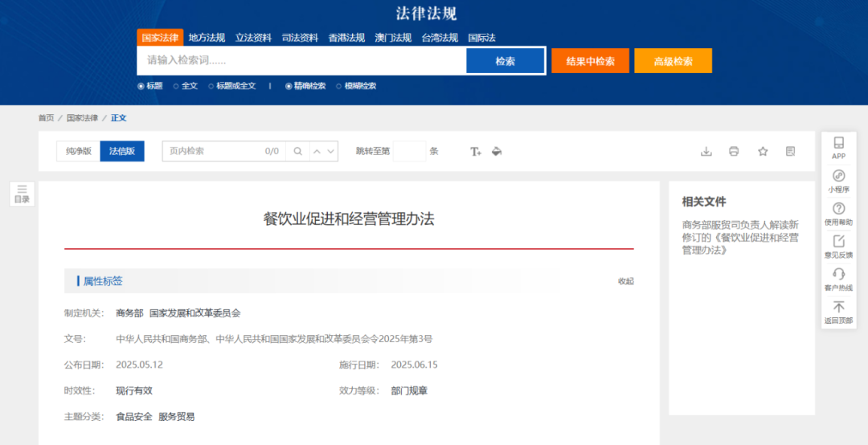Select the 地方法规 tab
The image size is (868, 445).
[207, 38]
